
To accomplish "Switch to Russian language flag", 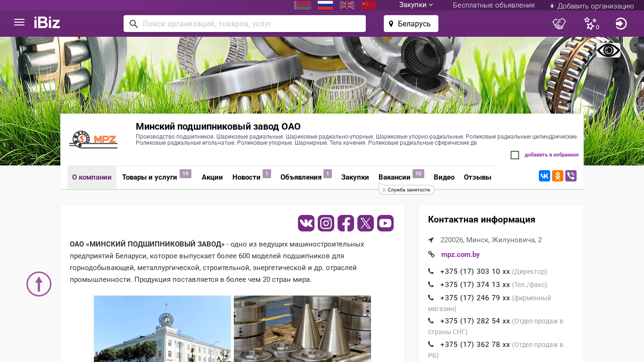I will tap(325, 5).
